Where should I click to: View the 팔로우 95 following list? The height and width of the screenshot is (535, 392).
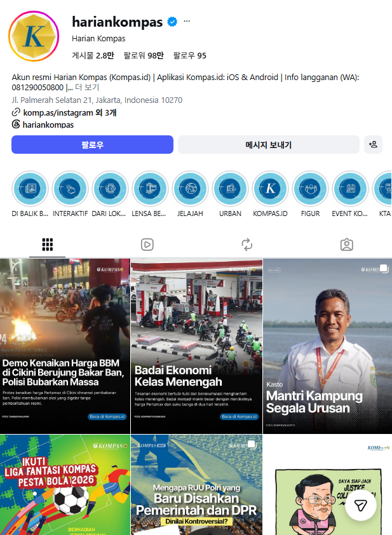[x=190, y=56]
